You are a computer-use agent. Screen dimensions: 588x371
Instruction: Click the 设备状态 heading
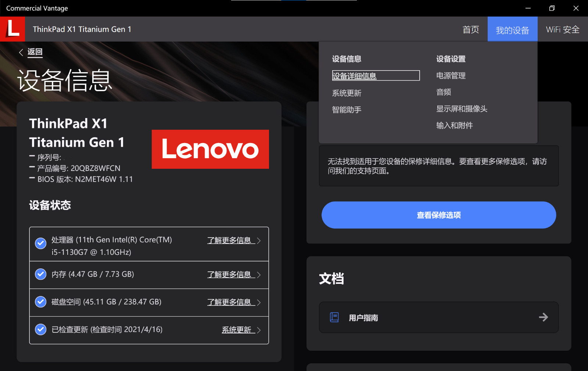click(50, 205)
